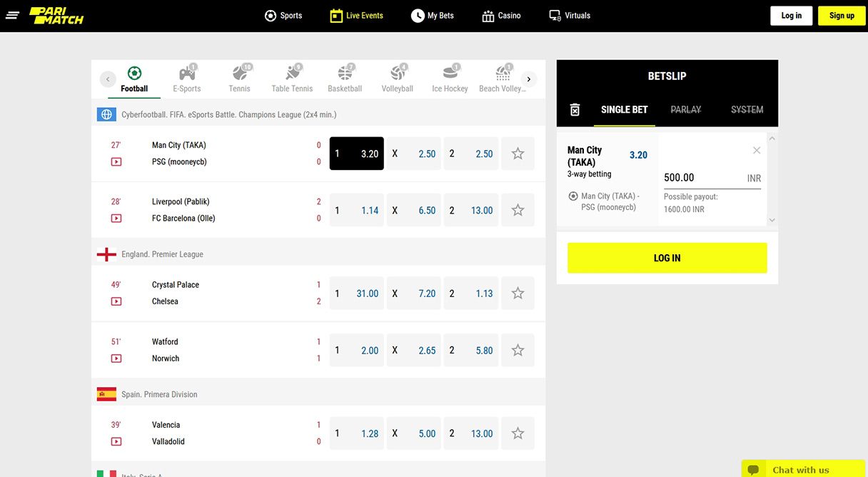Switch to System tab
The image size is (868, 477).
[x=747, y=110]
